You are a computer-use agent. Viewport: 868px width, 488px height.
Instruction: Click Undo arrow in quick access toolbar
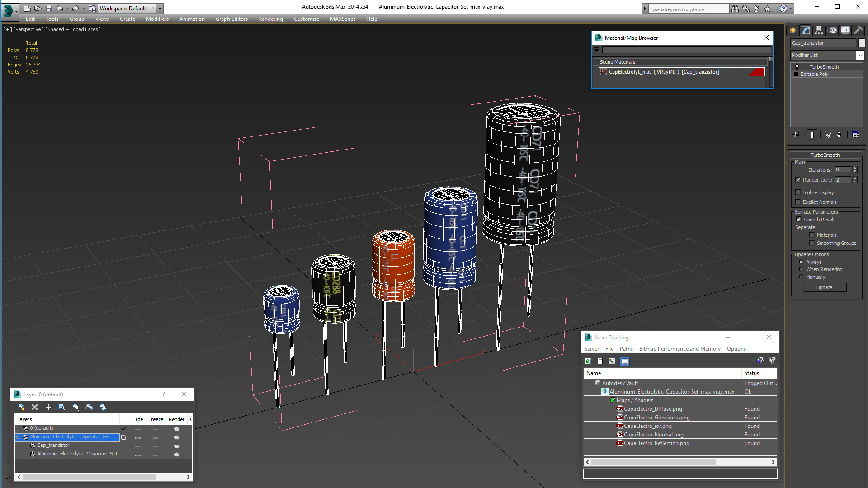point(59,8)
